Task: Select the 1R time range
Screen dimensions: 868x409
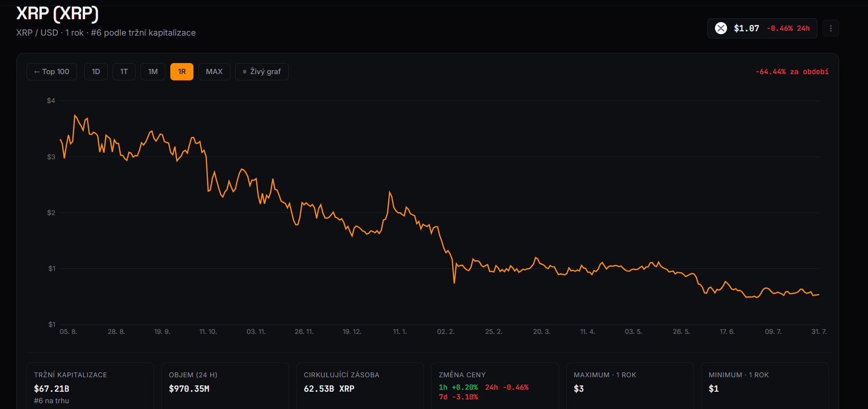Action: click(182, 72)
